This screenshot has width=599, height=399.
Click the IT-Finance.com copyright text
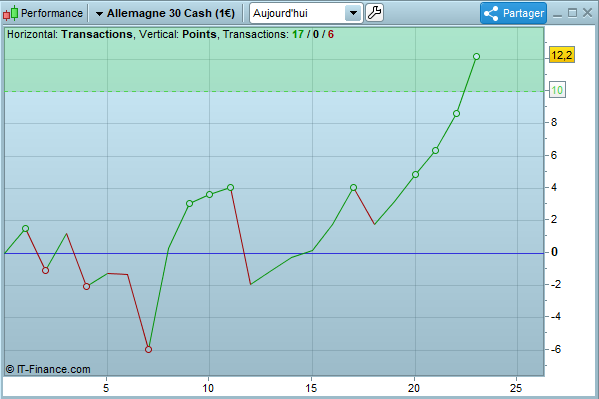(x=48, y=369)
